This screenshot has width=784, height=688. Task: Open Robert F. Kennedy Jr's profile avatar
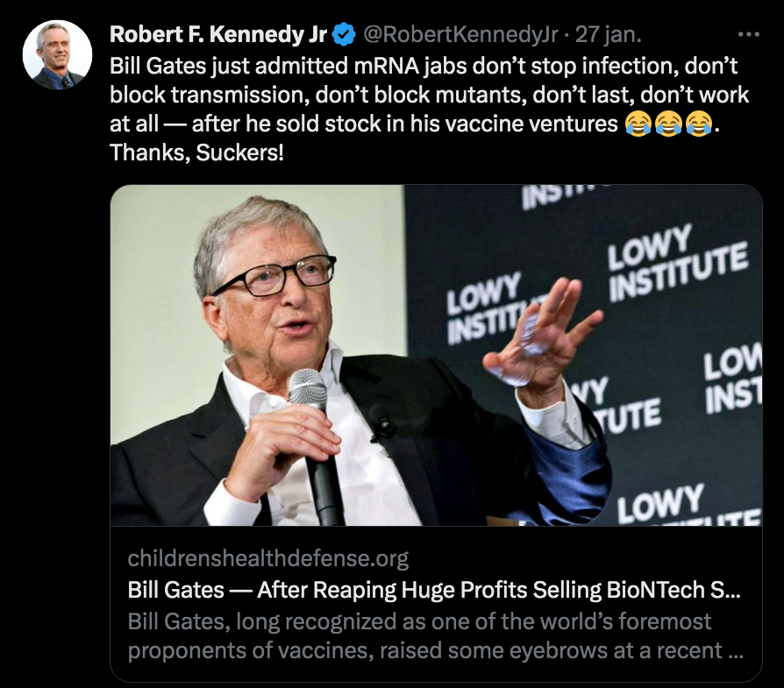[x=58, y=55]
